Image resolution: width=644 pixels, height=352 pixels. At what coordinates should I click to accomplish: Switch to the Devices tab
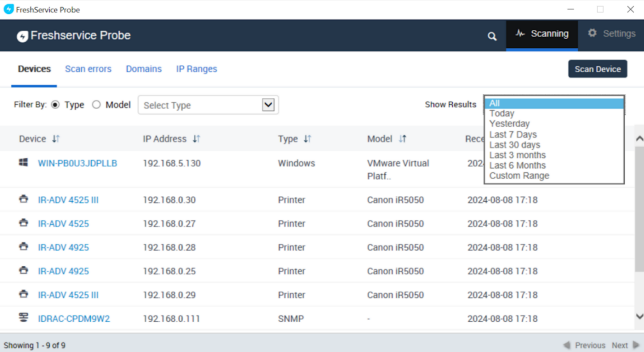point(34,69)
